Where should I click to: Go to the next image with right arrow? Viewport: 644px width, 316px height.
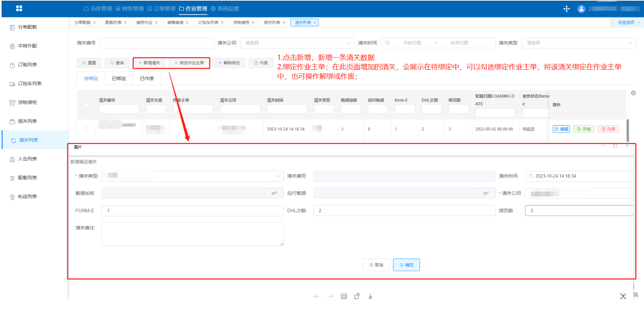click(x=330, y=296)
